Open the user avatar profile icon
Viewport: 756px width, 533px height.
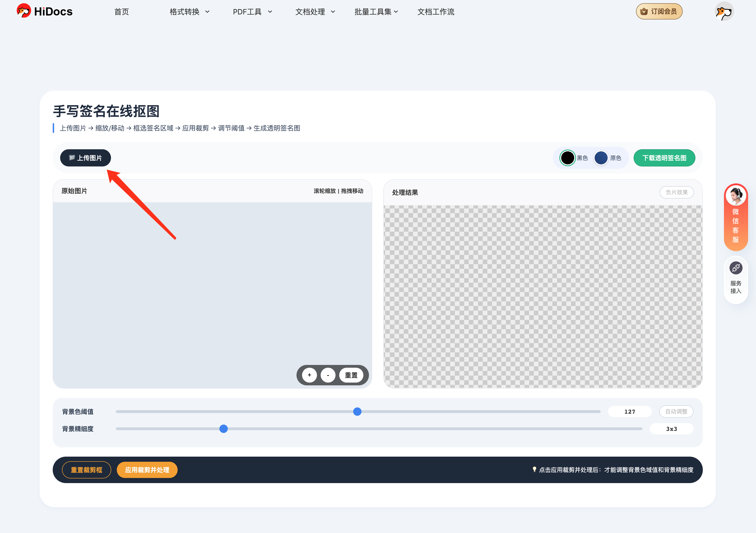(724, 12)
